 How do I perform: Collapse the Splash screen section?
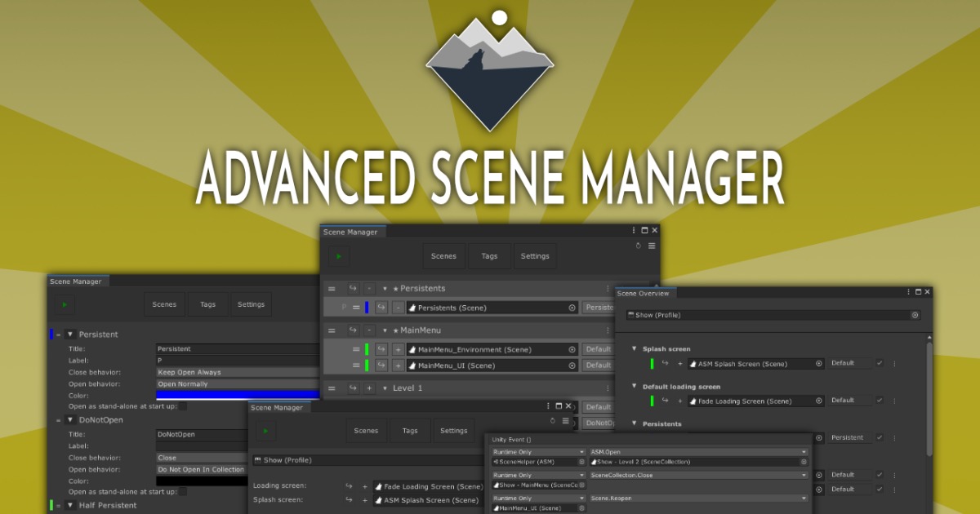click(x=634, y=348)
